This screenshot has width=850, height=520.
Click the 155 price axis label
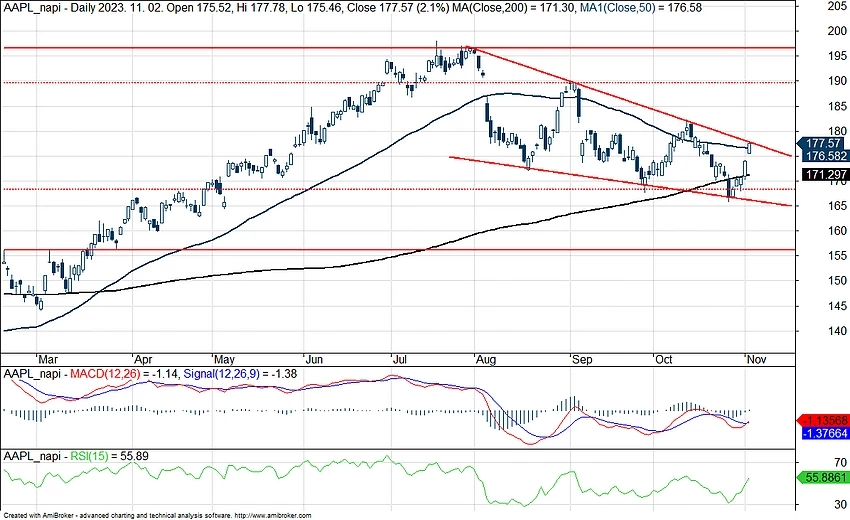click(x=837, y=255)
